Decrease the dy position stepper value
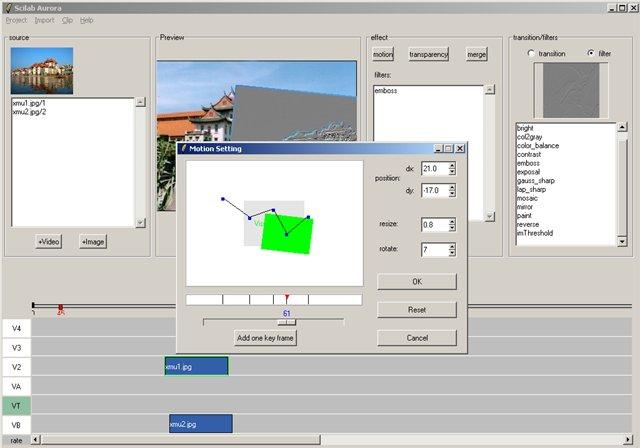Screen dimensions: 640x448 [x=452, y=193]
